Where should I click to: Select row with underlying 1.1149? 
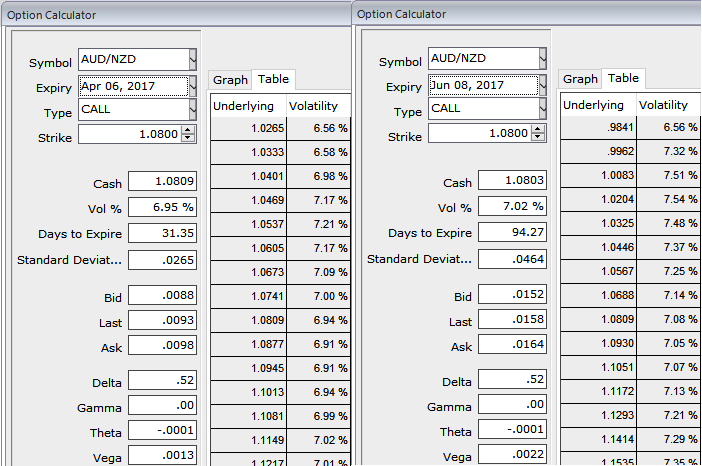click(280, 440)
